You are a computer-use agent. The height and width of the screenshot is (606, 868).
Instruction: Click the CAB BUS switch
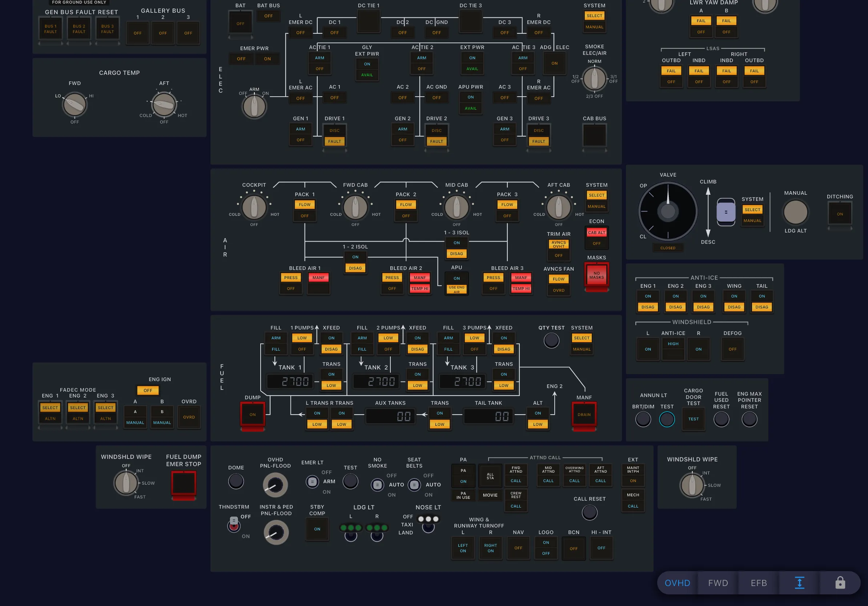coord(594,135)
